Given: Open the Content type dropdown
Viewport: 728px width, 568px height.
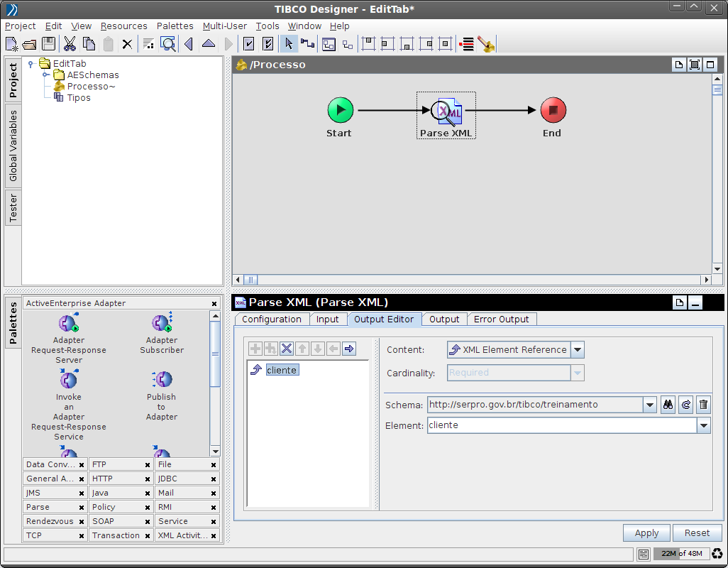Looking at the screenshot, I should coord(578,350).
